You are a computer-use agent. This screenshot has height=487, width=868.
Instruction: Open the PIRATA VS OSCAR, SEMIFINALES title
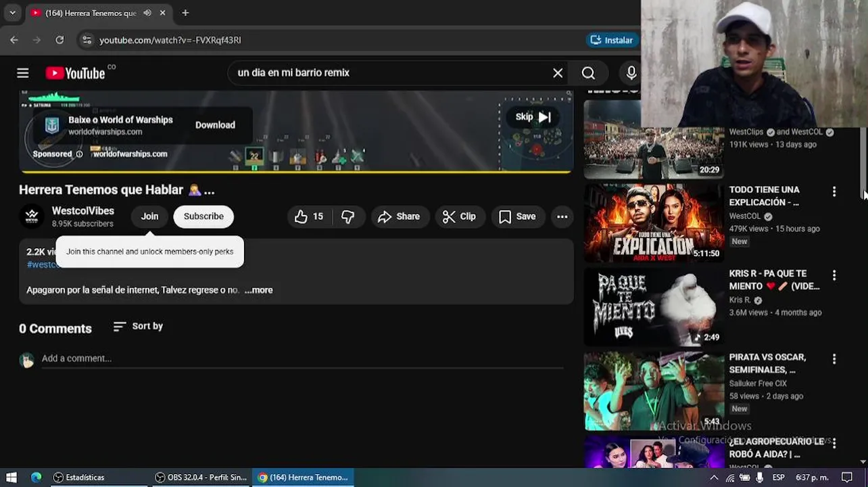pos(767,364)
